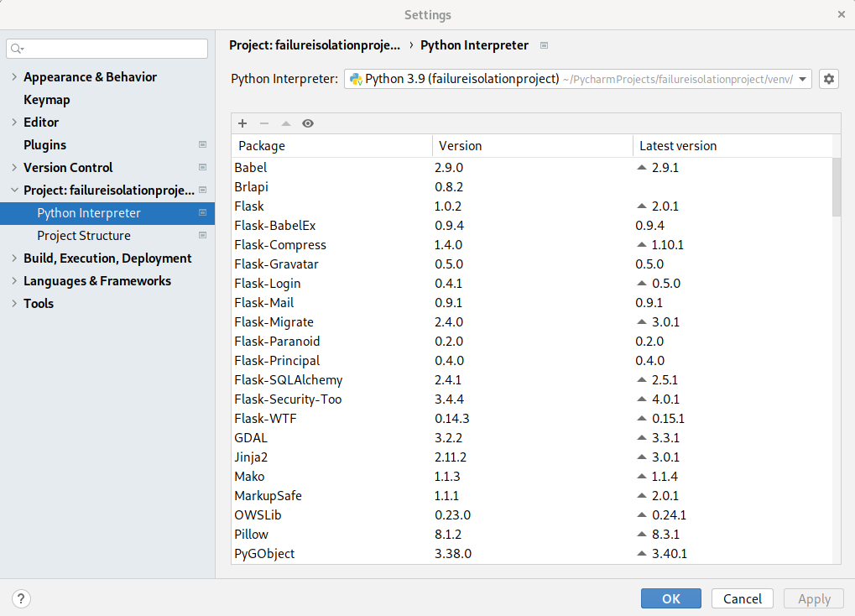The image size is (855, 616).
Task: Click the Apply button
Action: [x=814, y=598]
